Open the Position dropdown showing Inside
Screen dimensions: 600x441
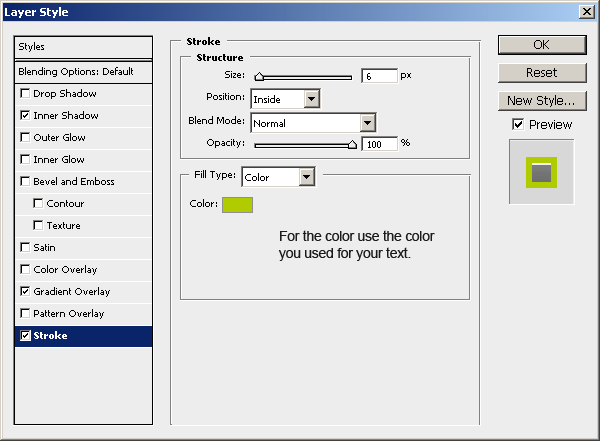pyautogui.click(x=285, y=99)
